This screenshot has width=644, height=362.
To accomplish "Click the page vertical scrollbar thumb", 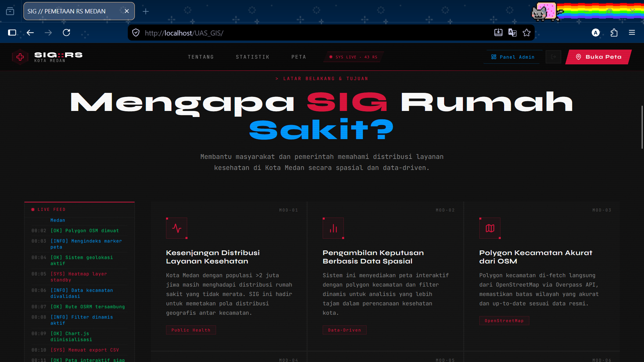I will [x=642, y=127].
